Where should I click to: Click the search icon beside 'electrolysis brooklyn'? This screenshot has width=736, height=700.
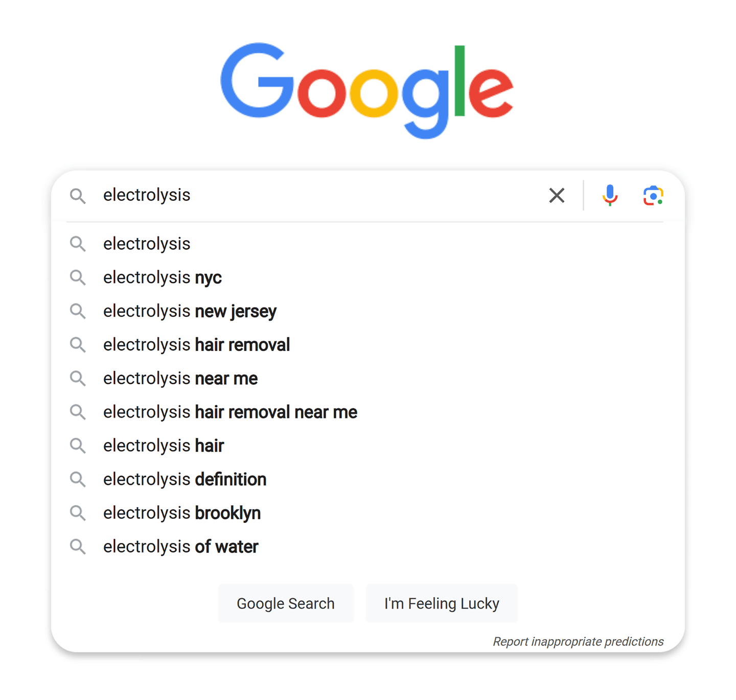(x=78, y=513)
